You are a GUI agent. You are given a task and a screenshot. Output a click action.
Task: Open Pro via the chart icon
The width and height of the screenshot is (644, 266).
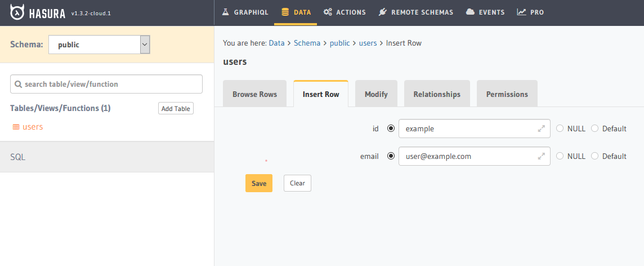[x=522, y=12]
